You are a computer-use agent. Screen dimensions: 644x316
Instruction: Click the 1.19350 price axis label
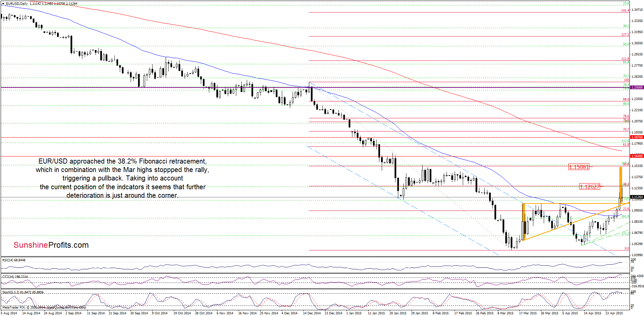[637, 132]
